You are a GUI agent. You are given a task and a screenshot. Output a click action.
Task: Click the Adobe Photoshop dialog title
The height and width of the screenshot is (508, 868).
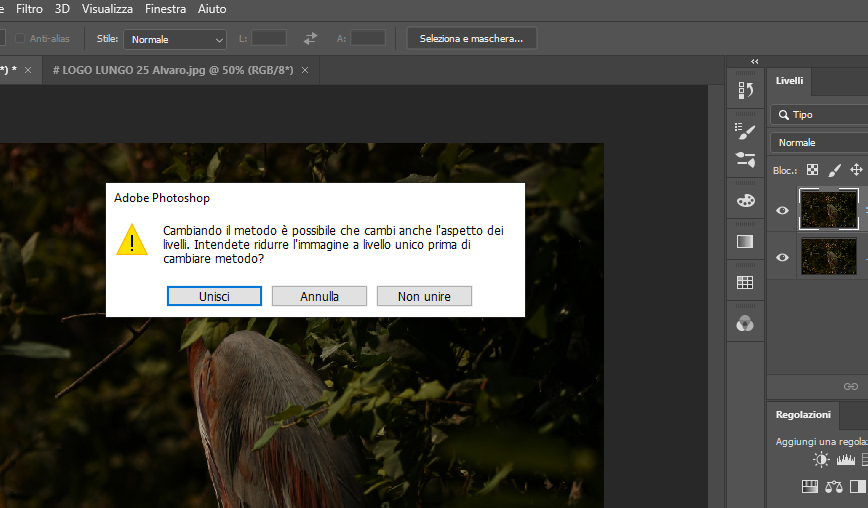pos(162,198)
